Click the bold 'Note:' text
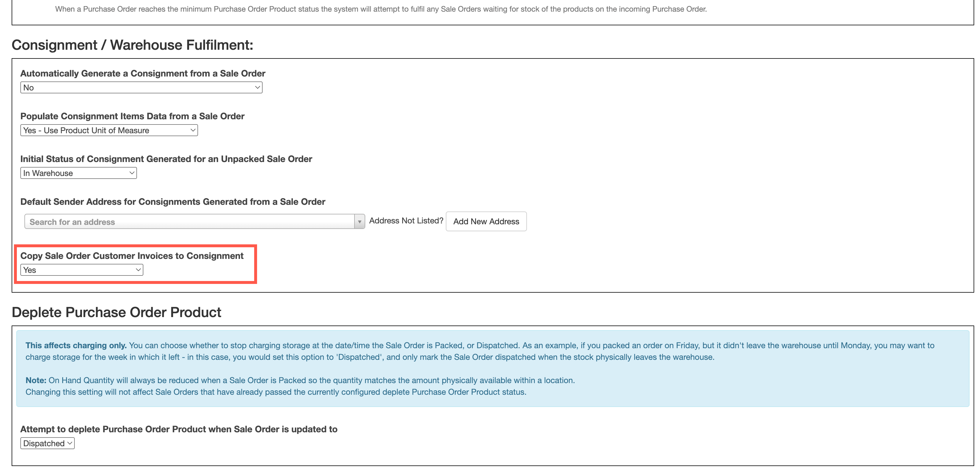Image resolution: width=980 pixels, height=473 pixels. [x=36, y=380]
